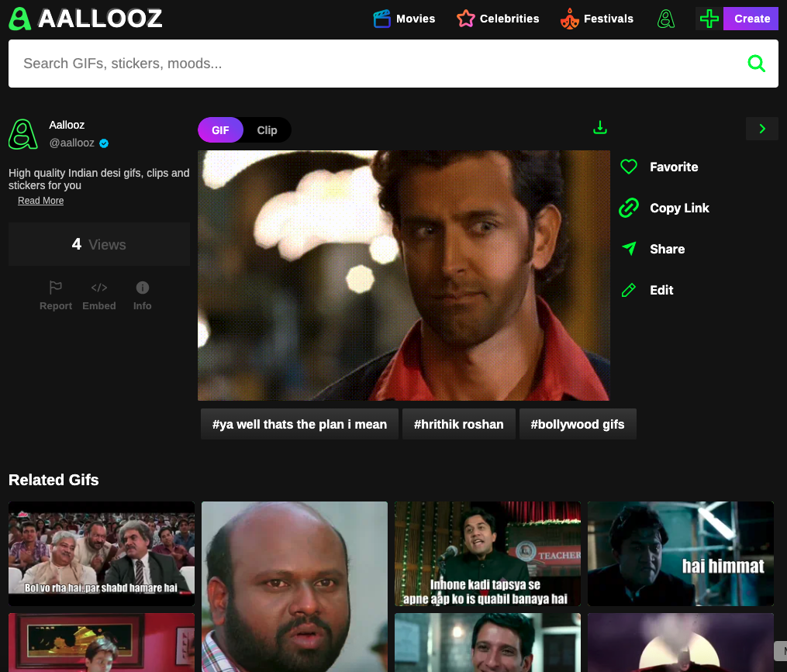Toggle the user profile avatar icon in navbar
The height and width of the screenshot is (672, 787).
666,19
